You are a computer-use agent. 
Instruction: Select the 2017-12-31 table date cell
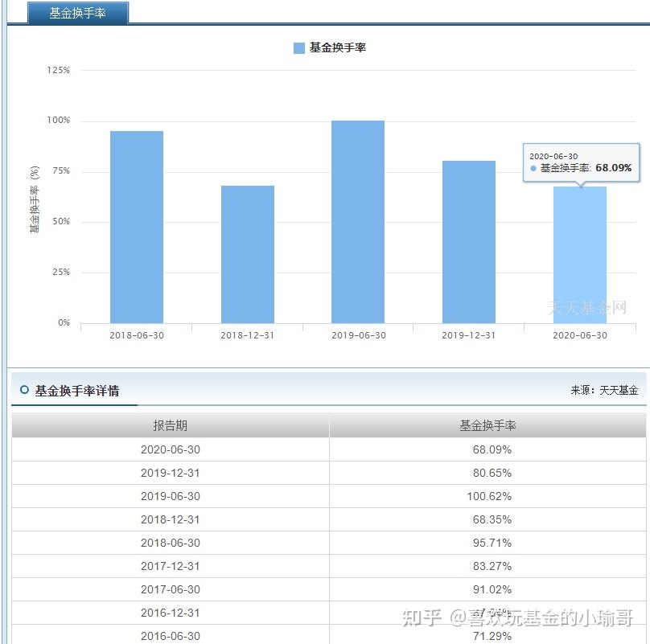pyautogui.click(x=171, y=566)
